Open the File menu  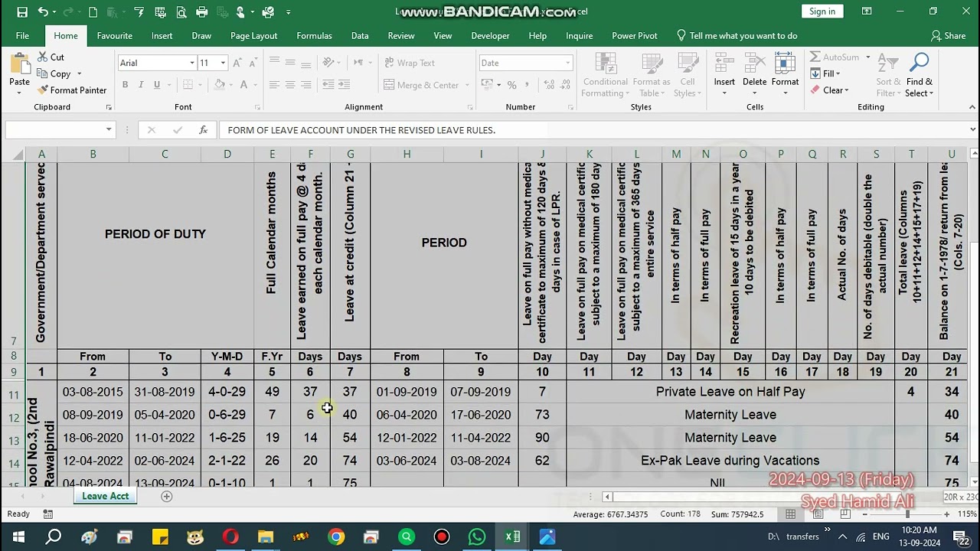pyautogui.click(x=22, y=36)
